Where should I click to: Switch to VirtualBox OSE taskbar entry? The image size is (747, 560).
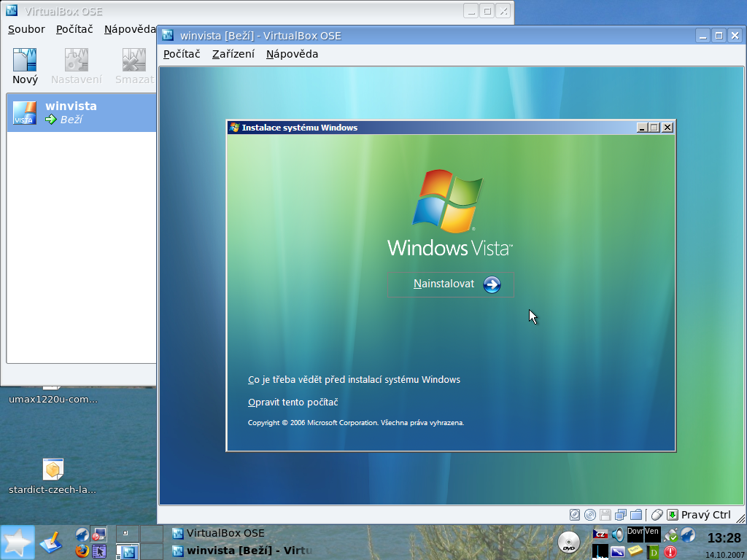225,533
